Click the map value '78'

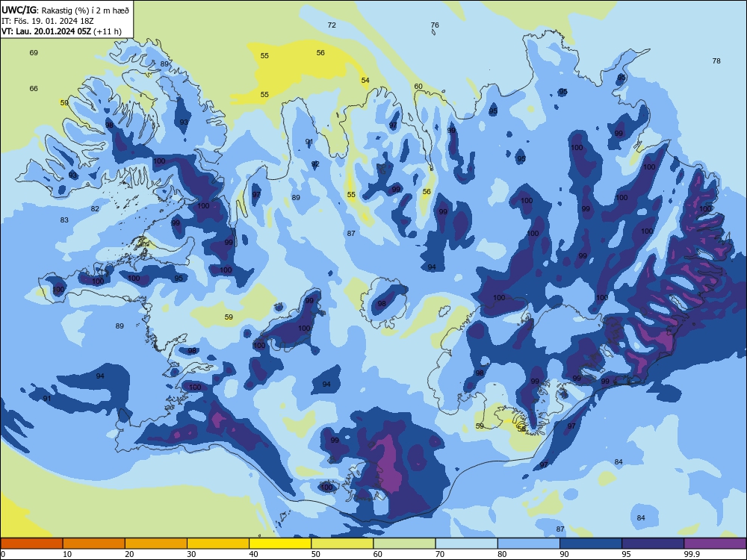716,61
